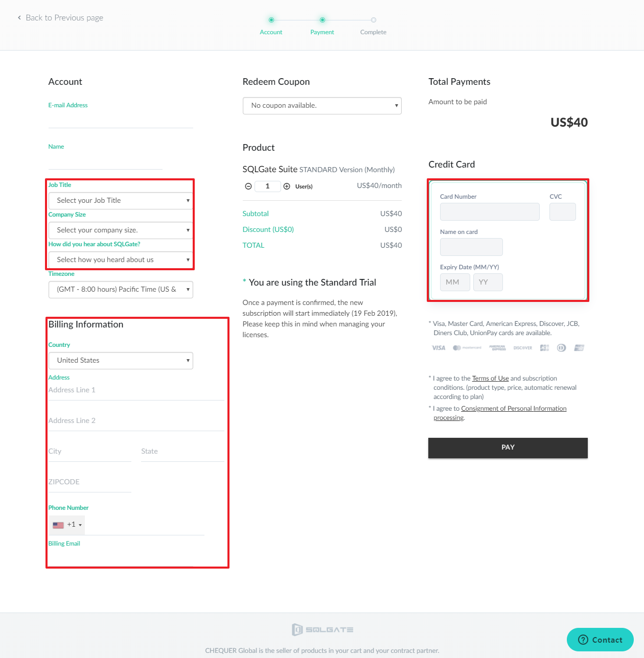Click the ZIPCODE field
Image resolution: width=644 pixels, height=658 pixels.
point(90,482)
